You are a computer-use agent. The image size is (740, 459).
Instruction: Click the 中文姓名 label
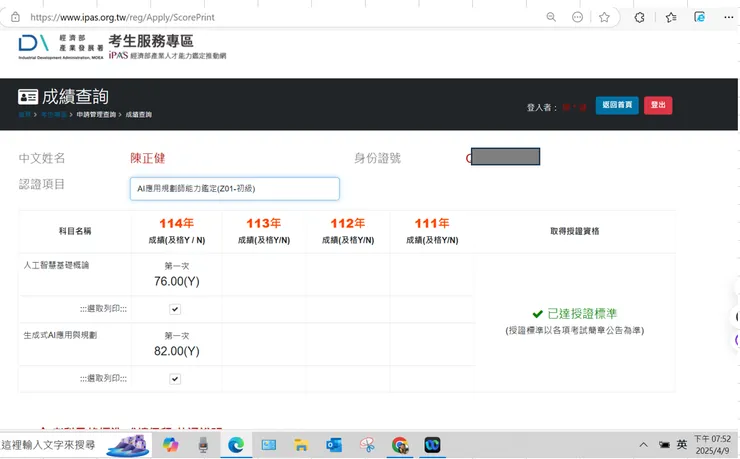coord(42,158)
